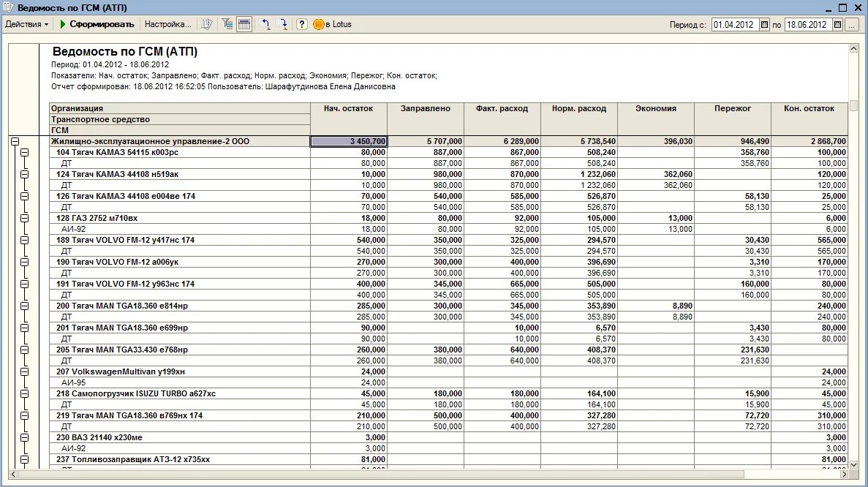
Task: Collapse the 104 Тягач КАМАЗ 54115 group
Action: point(24,152)
